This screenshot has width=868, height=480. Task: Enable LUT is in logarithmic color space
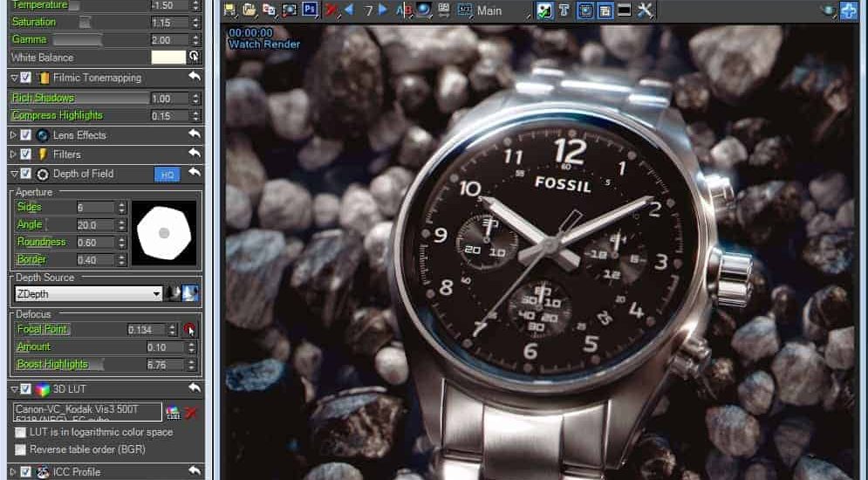(x=21, y=432)
